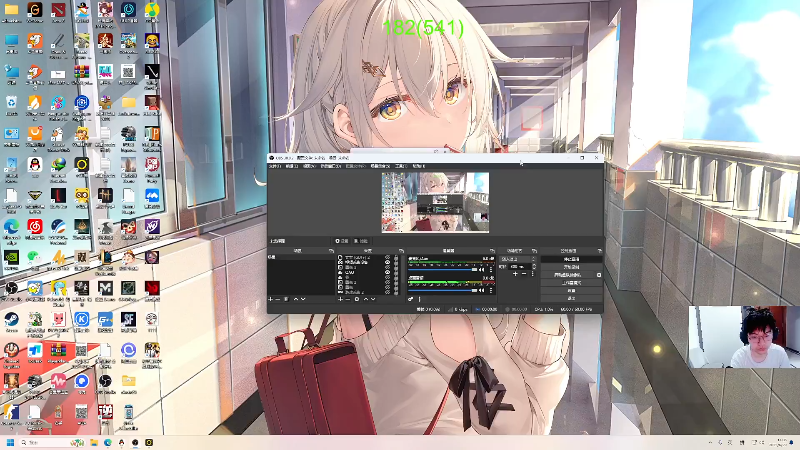Open the Tools menu in OBS
Screen dimensions: 800x450
click(x=401, y=166)
